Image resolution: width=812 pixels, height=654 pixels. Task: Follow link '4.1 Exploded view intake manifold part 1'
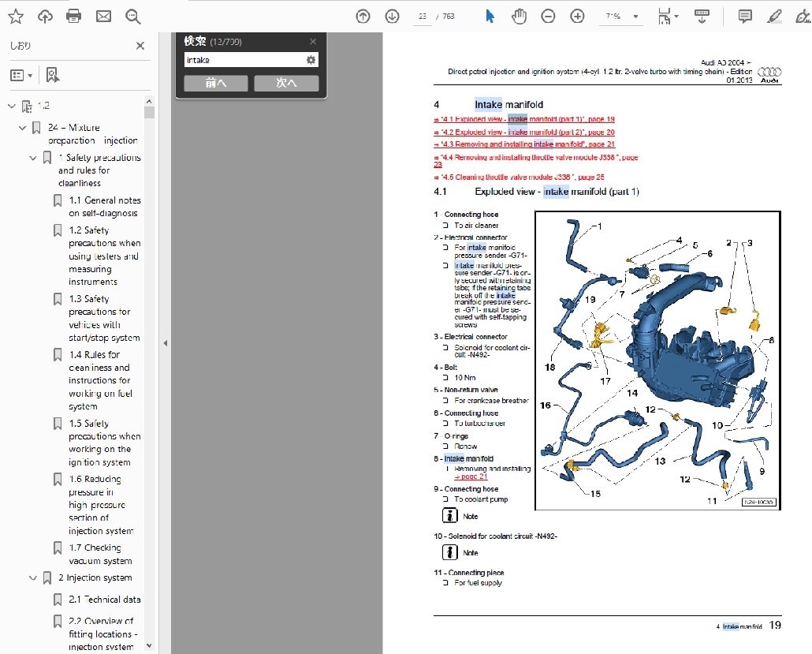[524, 119]
